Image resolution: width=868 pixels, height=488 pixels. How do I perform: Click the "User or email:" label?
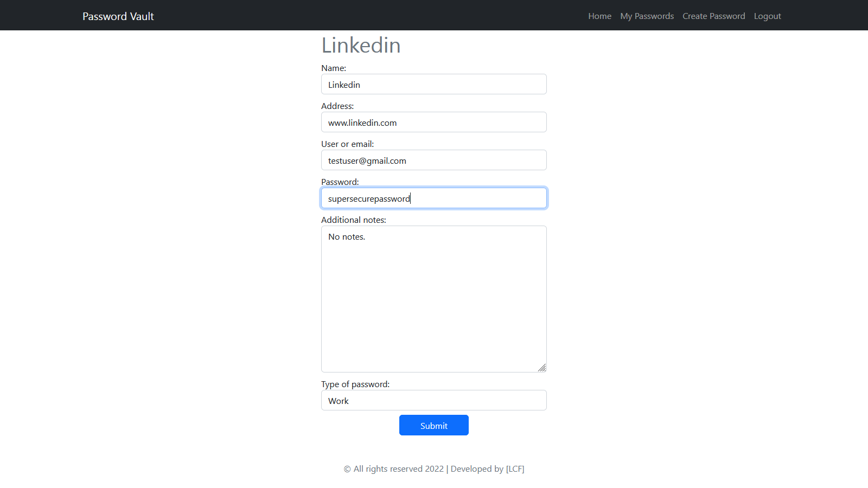point(347,144)
